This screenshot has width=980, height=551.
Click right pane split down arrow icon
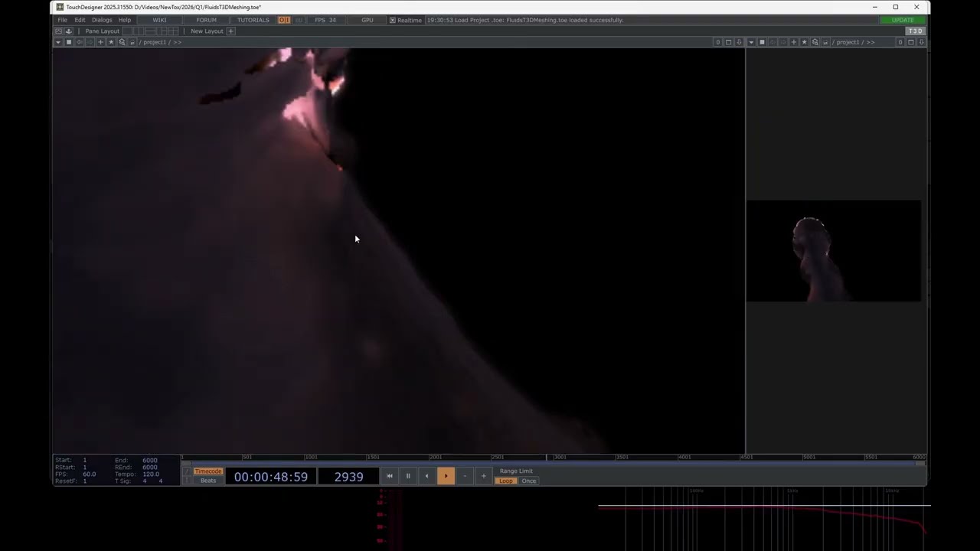pos(921,42)
